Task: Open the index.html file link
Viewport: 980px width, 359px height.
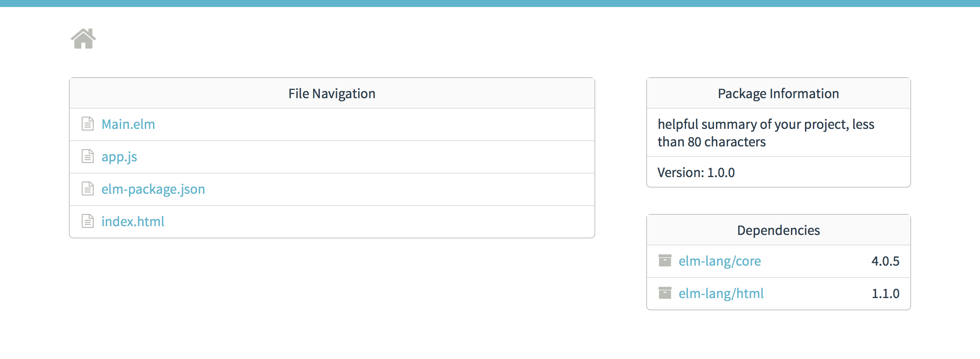Action: click(132, 222)
